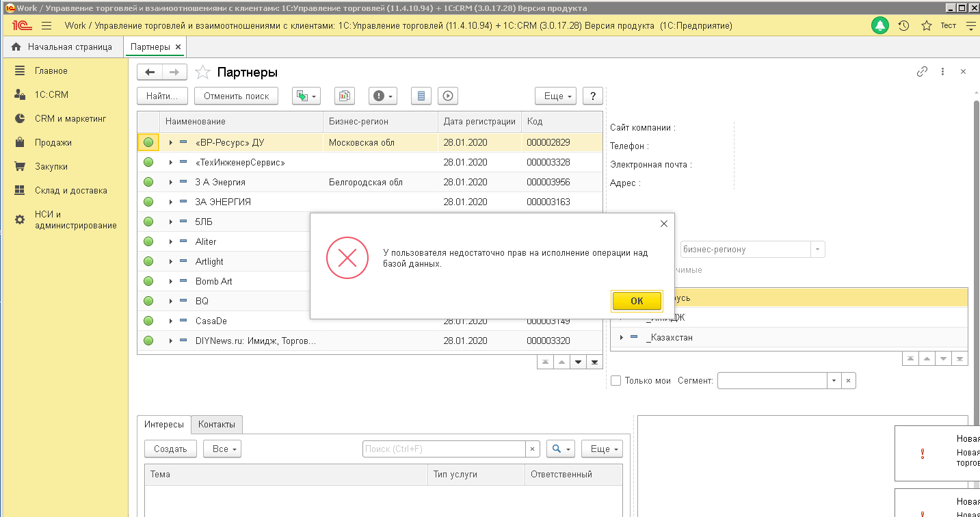
Task: Expand the «ВР-Ресурс» ДУ row
Action: [x=171, y=143]
